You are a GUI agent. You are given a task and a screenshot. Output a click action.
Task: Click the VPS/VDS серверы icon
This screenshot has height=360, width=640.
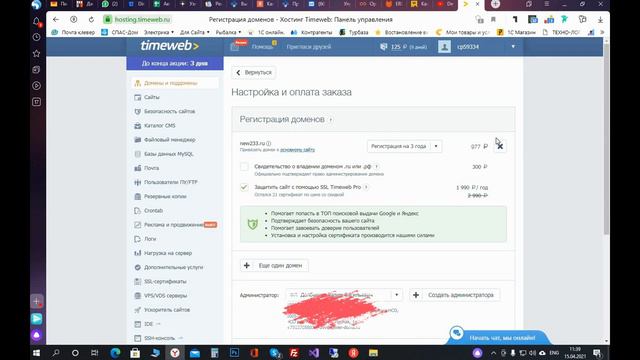tap(138, 296)
